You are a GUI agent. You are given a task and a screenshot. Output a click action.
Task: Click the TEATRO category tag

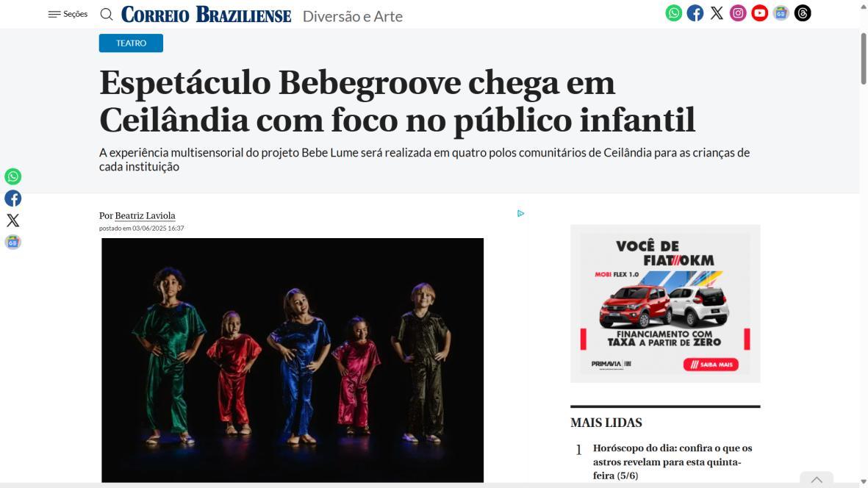[x=132, y=43]
